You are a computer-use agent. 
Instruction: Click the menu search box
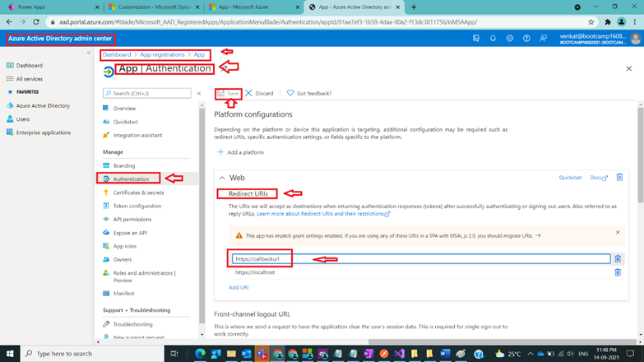147,93
